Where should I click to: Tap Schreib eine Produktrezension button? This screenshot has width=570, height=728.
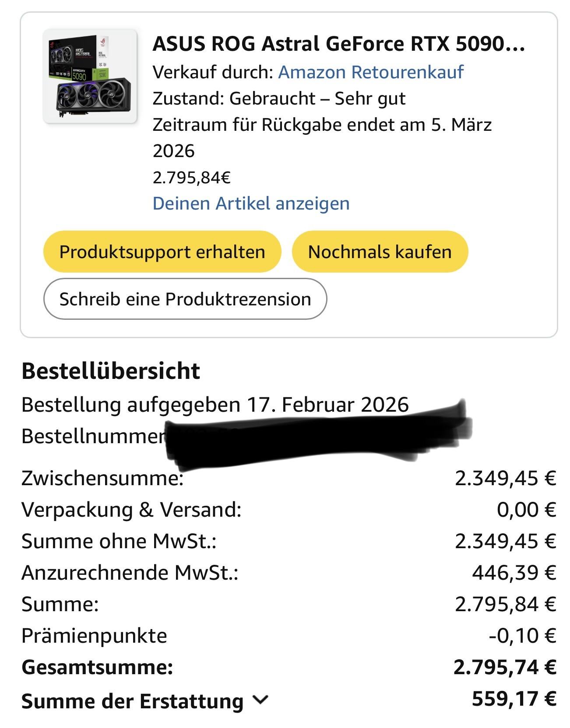point(185,299)
